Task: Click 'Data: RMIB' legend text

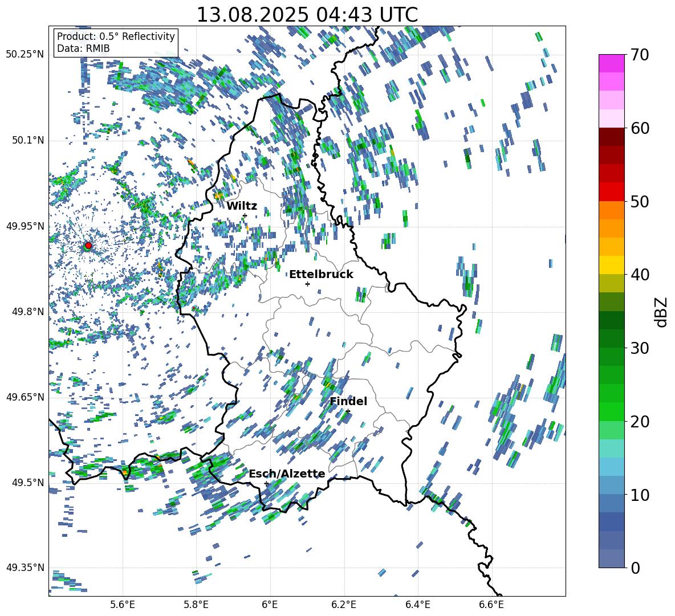Action: [x=83, y=48]
